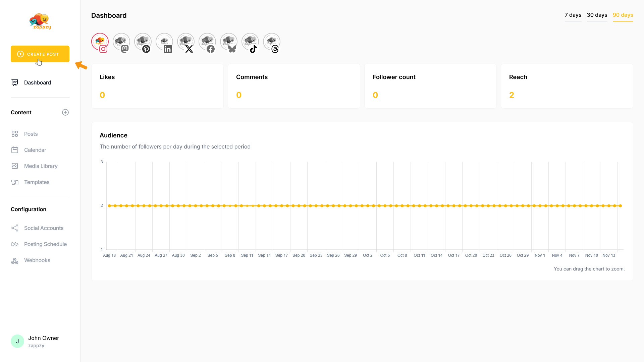Go to Social Accounts settings

[44, 228]
